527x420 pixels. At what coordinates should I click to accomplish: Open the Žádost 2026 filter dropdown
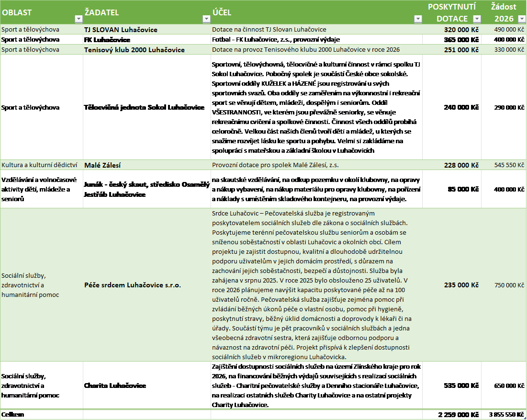click(x=521, y=19)
